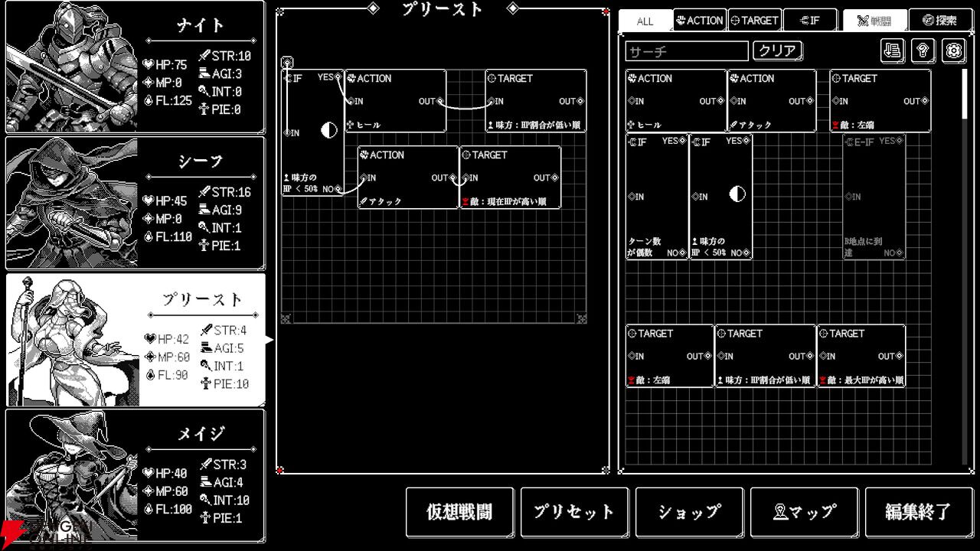Select the mage (メイジ) character card
This screenshot has height=551, width=980.
(x=135, y=475)
